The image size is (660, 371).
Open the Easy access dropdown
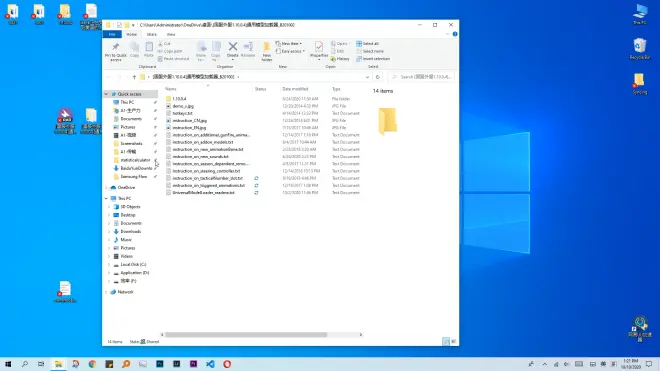290,51
